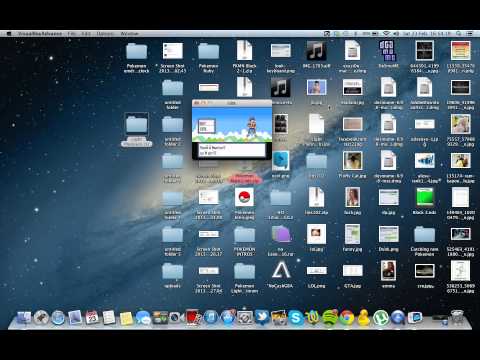Select the GTA.jpg file on desktop

pos(352,276)
